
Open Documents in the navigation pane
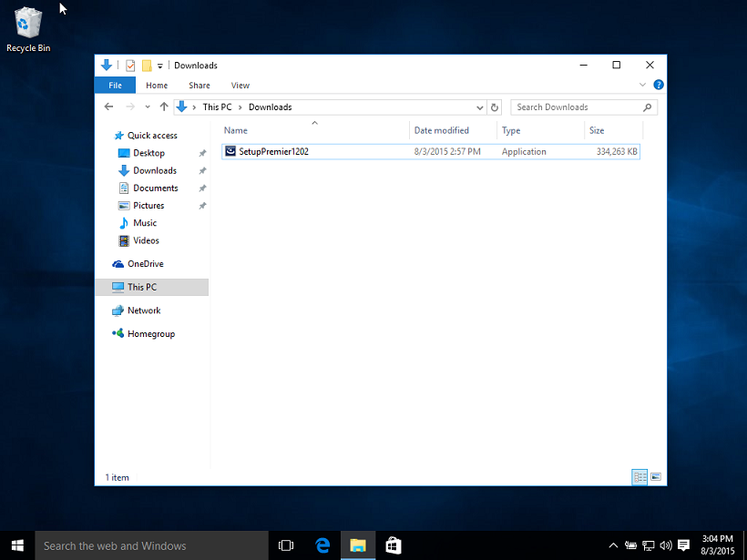[x=155, y=188]
